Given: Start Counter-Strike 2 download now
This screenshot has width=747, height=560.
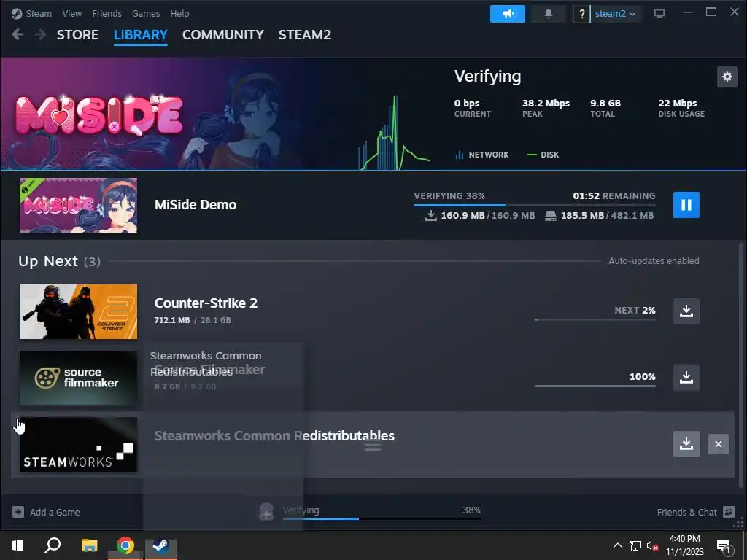Looking at the screenshot, I should point(686,311).
